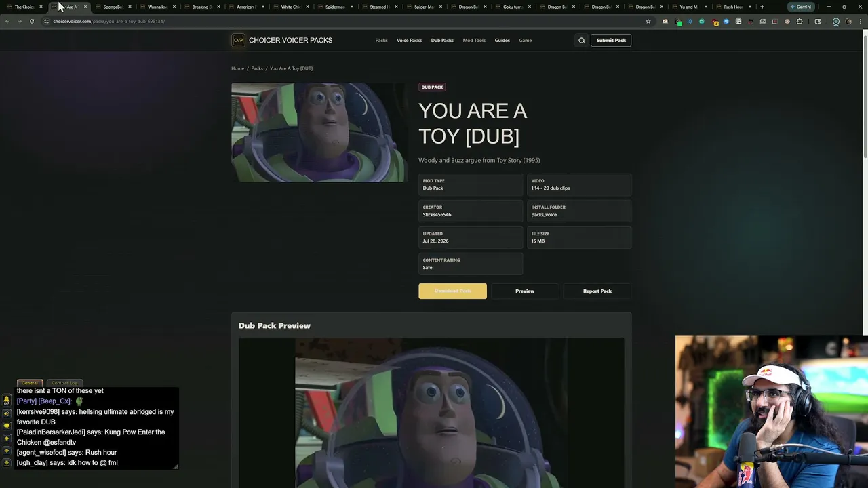
Task: Click the 'Dub Pack Preview' section heading
Action: [275, 326]
